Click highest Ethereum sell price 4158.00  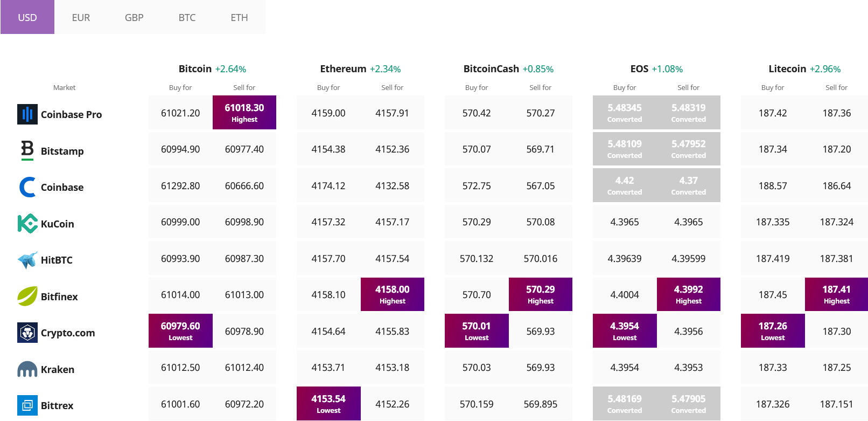click(393, 294)
